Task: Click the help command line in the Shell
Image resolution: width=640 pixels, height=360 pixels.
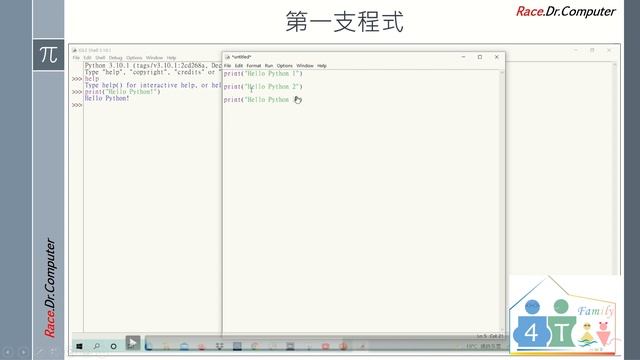Action: point(92,79)
